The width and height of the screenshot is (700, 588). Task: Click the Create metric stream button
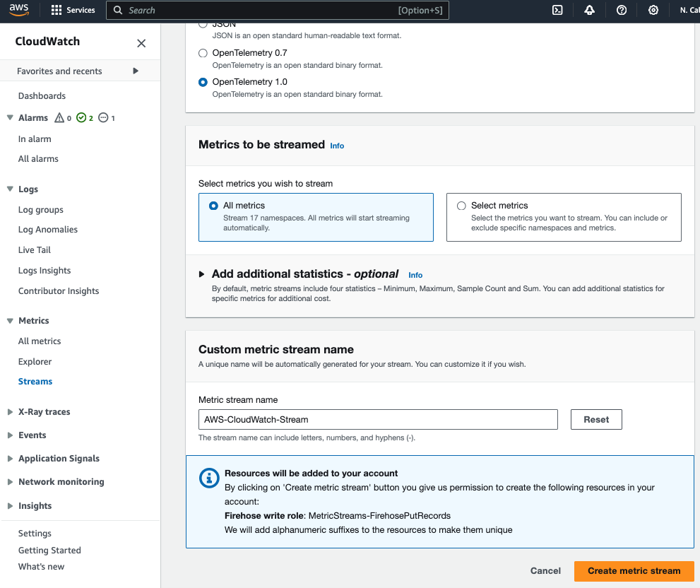[634, 570]
